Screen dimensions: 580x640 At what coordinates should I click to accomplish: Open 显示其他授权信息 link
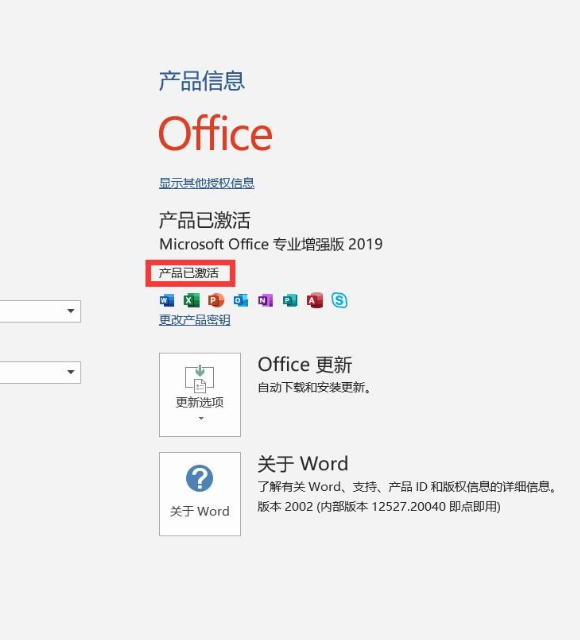(207, 183)
